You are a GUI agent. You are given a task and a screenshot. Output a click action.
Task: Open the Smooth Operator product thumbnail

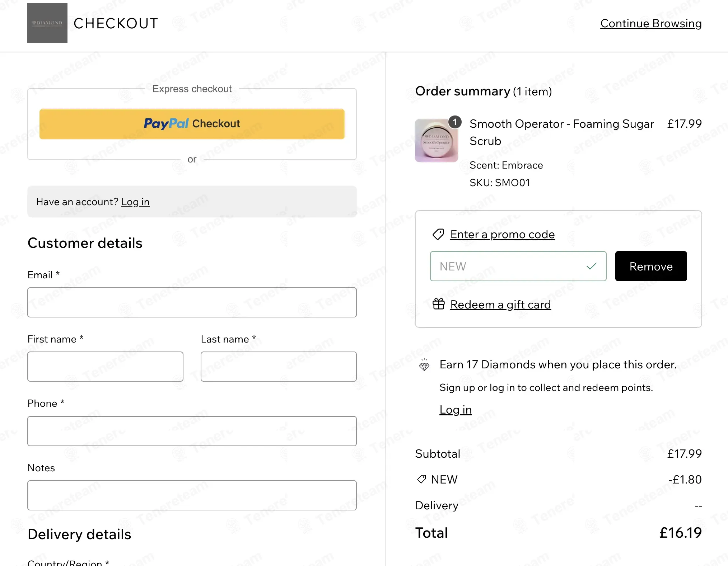pos(436,141)
